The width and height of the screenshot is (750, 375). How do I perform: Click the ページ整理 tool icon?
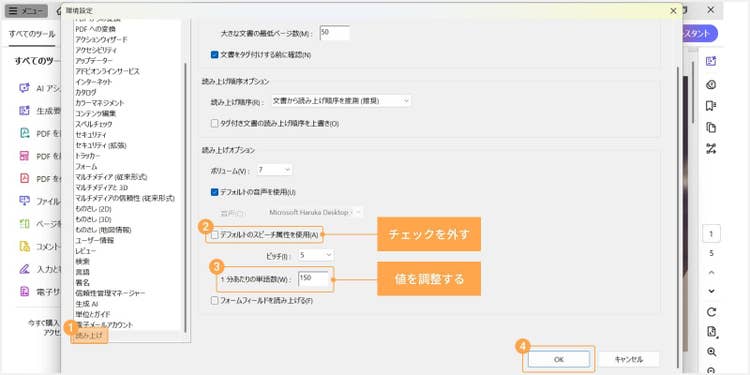[24, 223]
